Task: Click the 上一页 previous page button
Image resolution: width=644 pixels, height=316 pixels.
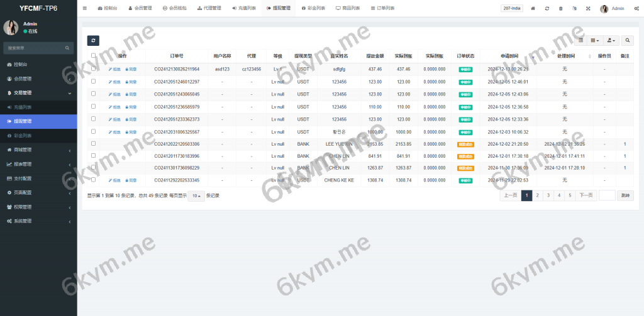Action: point(511,196)
